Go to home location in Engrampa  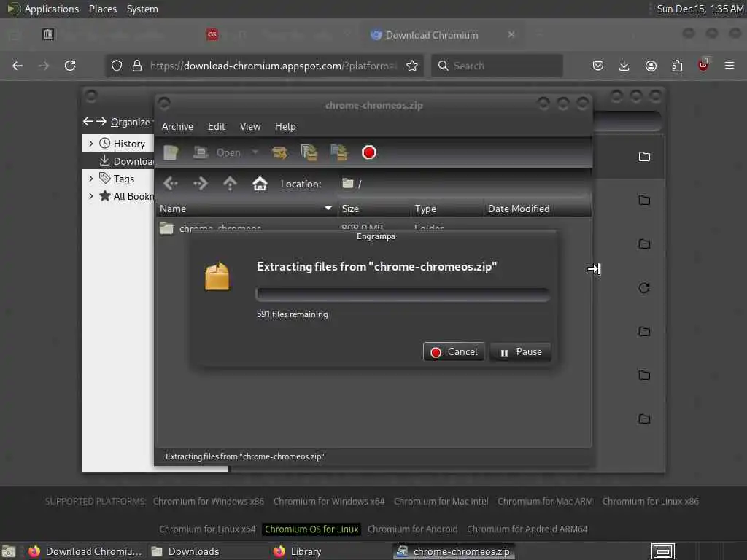coord(260,183)
